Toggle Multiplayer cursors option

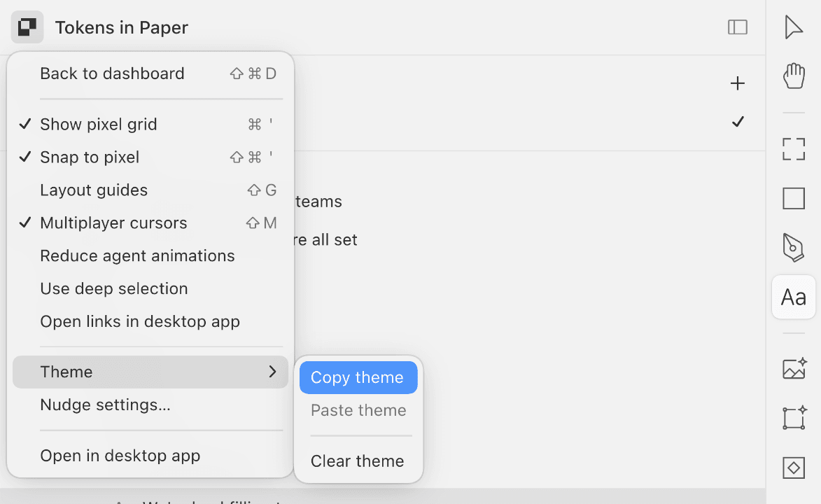tap(150, 223)
